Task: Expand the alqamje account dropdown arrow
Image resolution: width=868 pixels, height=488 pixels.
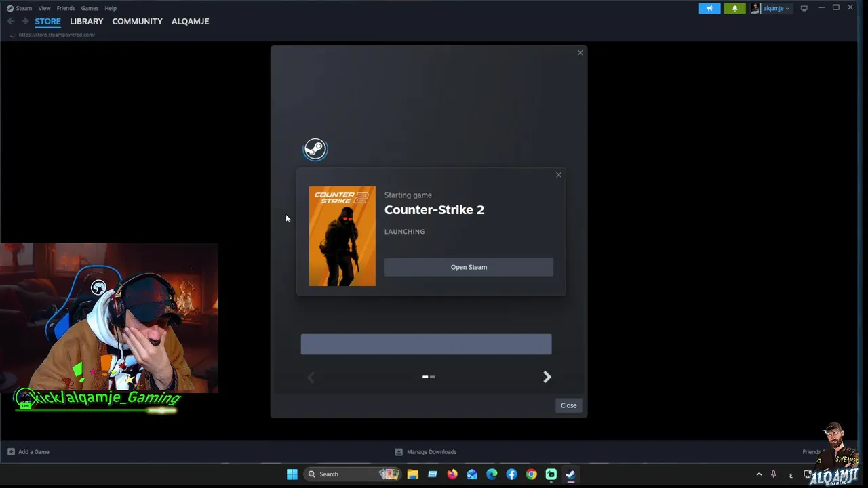Action: click(787, 9)
